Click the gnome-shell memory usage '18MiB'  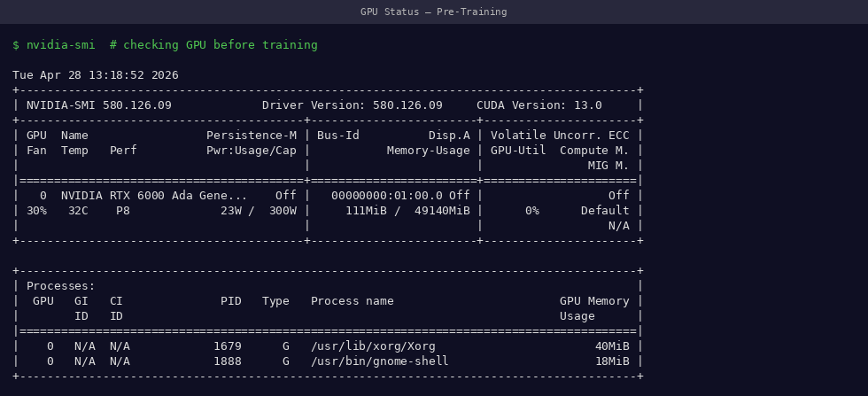(x=612, y=361)
